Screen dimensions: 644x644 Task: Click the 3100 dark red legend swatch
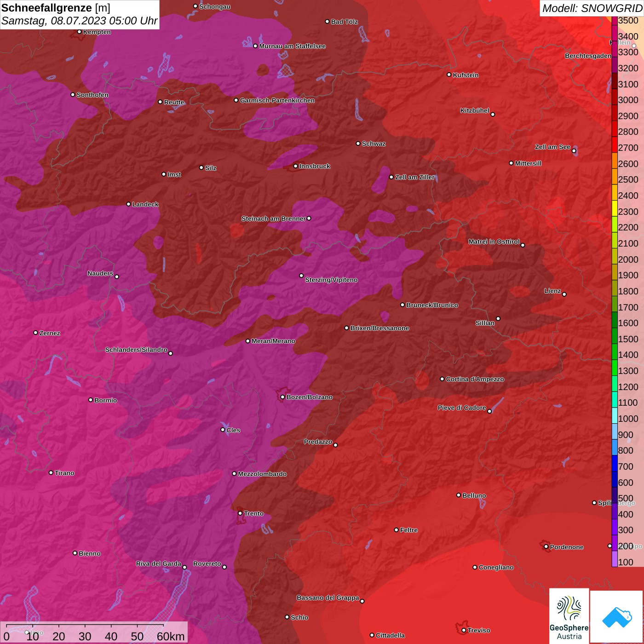(x=614, y=81)
